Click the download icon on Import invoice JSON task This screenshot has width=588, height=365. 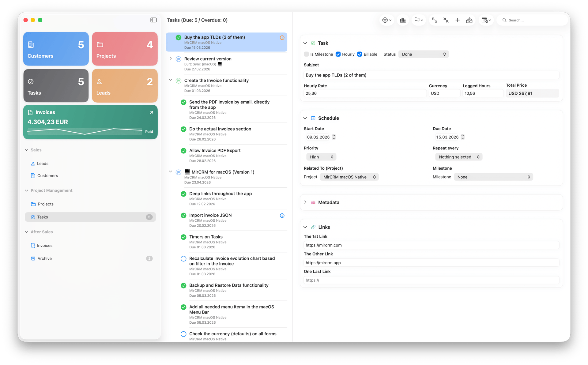(x=282, y=216)
